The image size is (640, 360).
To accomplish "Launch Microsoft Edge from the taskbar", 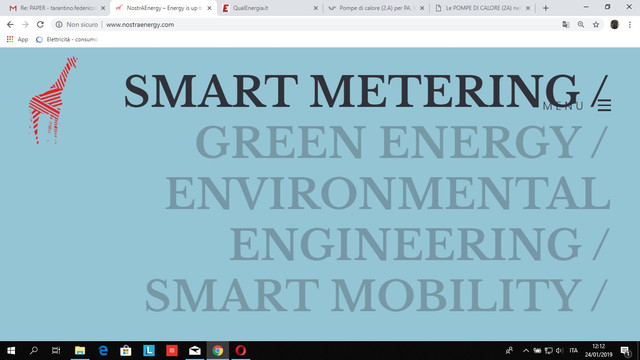I will (103, 351).
